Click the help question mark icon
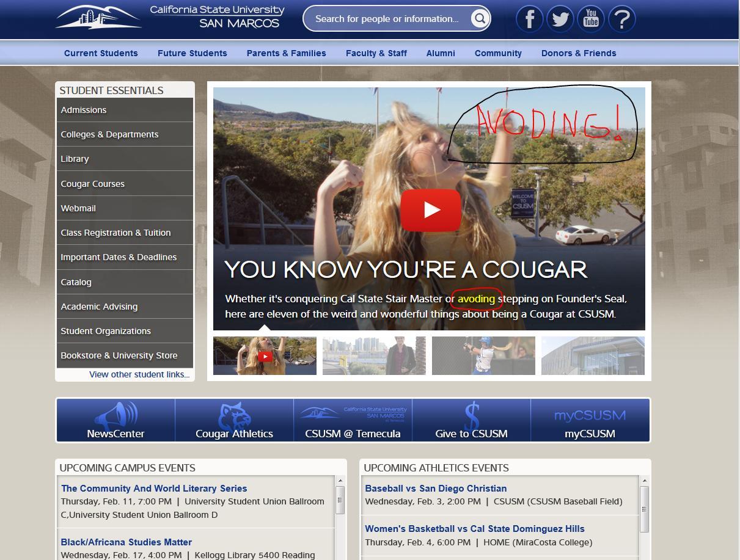The width and height of the screenshot is (740, 560). coord(621,19)
